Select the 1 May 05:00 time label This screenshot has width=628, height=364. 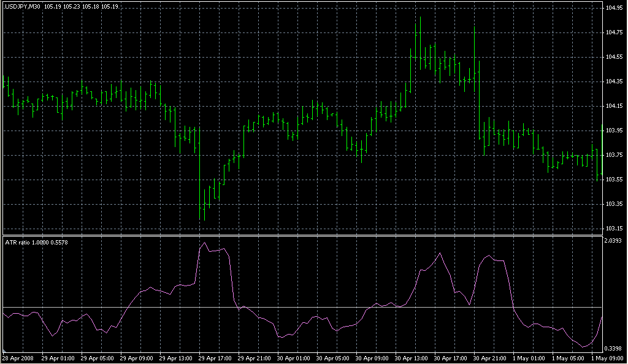click(x=567, y=357)
